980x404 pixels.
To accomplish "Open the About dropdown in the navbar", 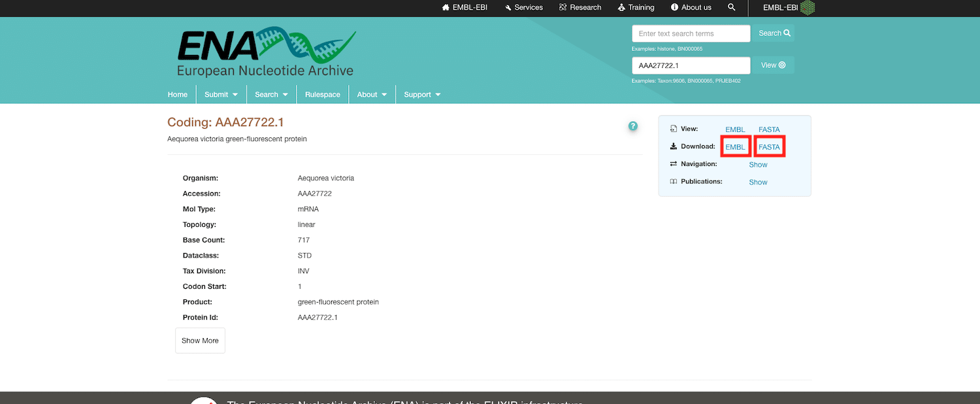I will pyautogui.click(x=372, y=95).
